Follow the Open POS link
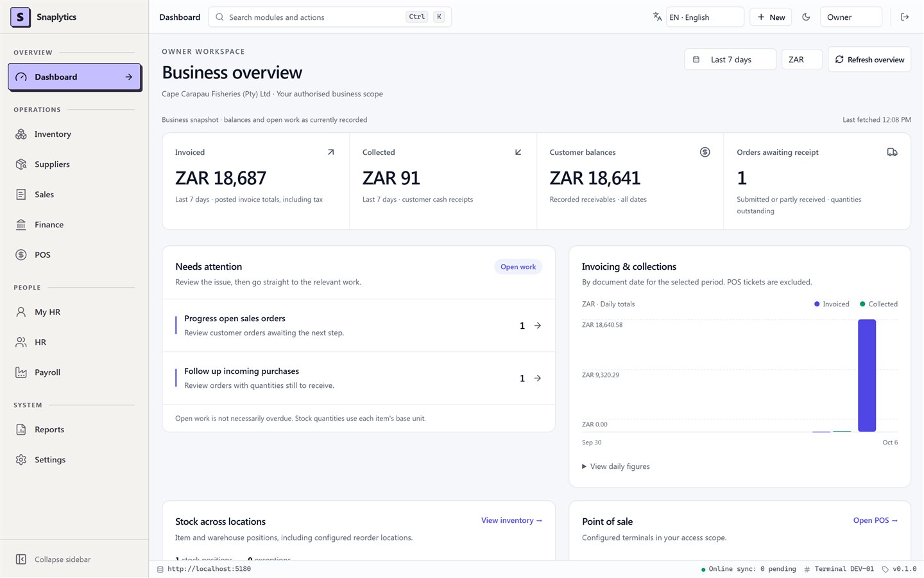 [x=875, y=521]
